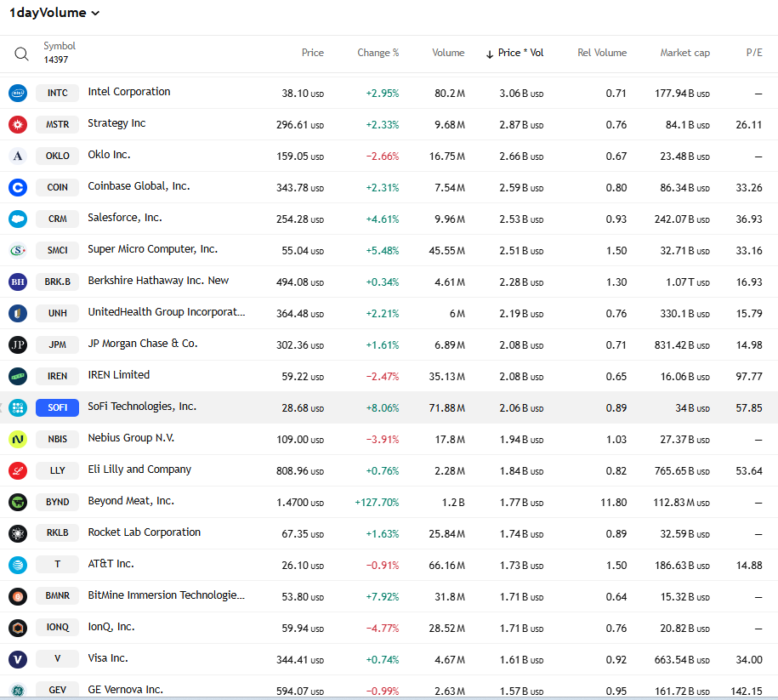Screen dimensions: 778x700
Task: Click Salesforce's 242.07 B market cap
Action: 682,219
